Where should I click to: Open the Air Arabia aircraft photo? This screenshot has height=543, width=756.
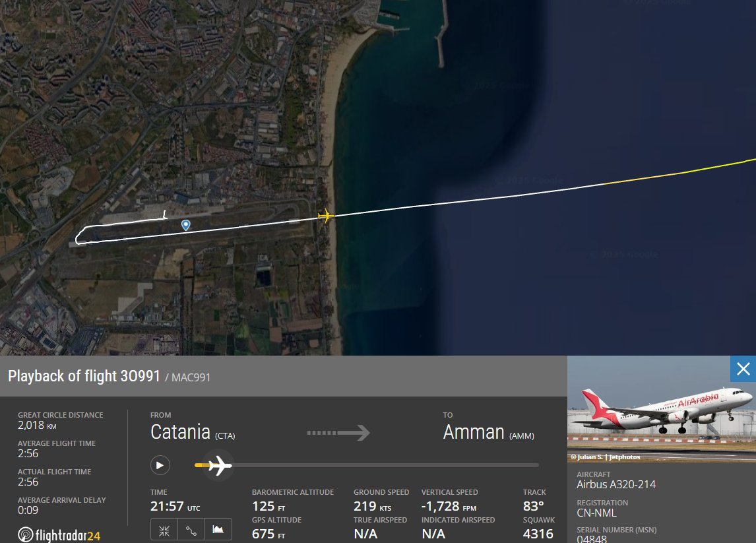tap(662, 409)
